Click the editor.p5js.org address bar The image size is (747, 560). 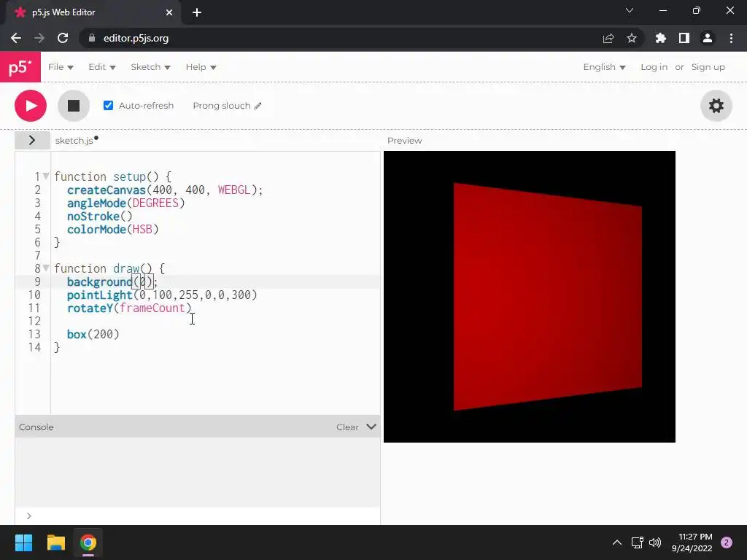pos(136,38)
